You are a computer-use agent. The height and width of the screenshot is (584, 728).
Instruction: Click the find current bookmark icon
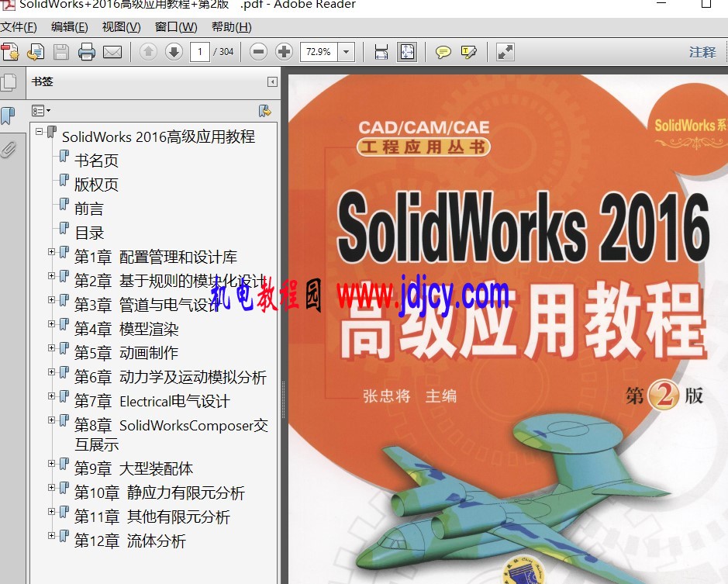coord(264,111)
